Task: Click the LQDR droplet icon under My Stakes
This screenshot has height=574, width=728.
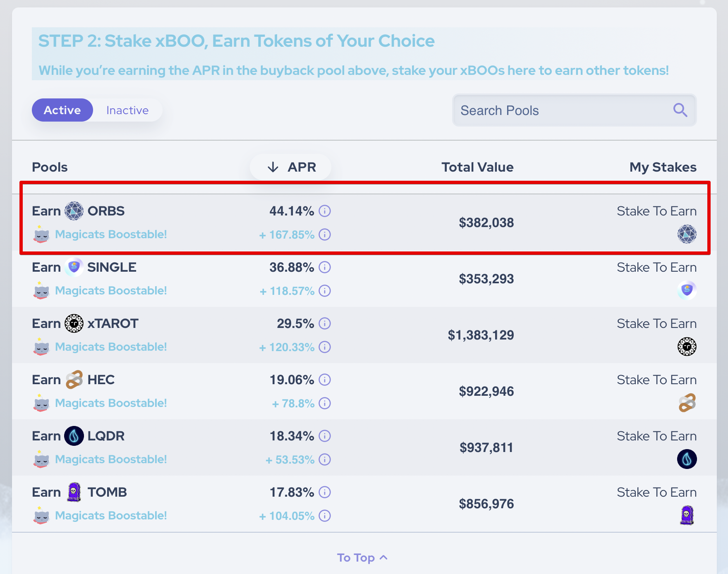Action: click(x=687, y=459)
